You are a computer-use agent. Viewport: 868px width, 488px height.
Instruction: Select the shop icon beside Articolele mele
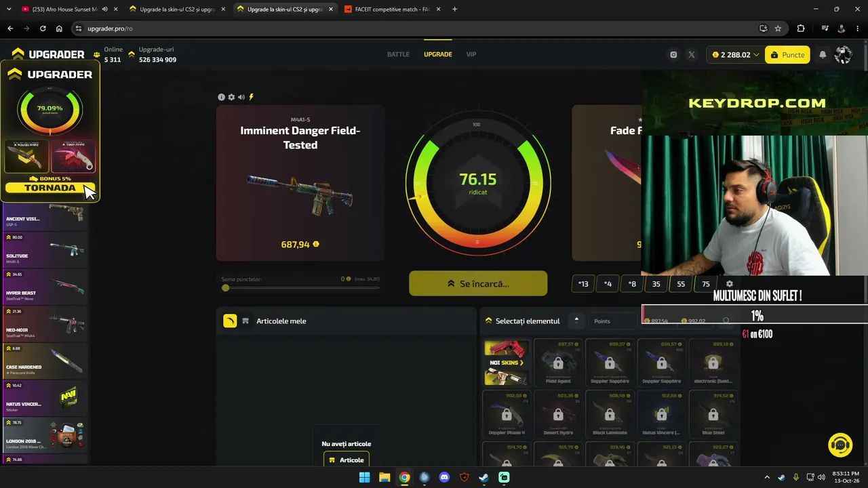(x=245, y=321)
